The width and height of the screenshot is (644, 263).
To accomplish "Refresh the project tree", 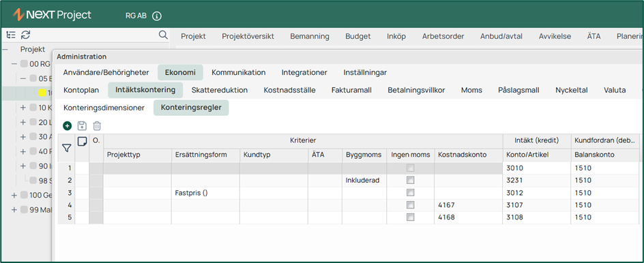I will (26, 35).
